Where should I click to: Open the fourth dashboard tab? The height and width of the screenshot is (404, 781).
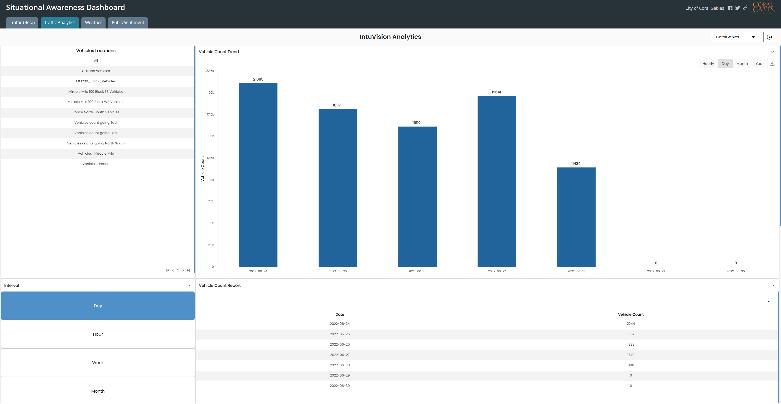(128, 23)
